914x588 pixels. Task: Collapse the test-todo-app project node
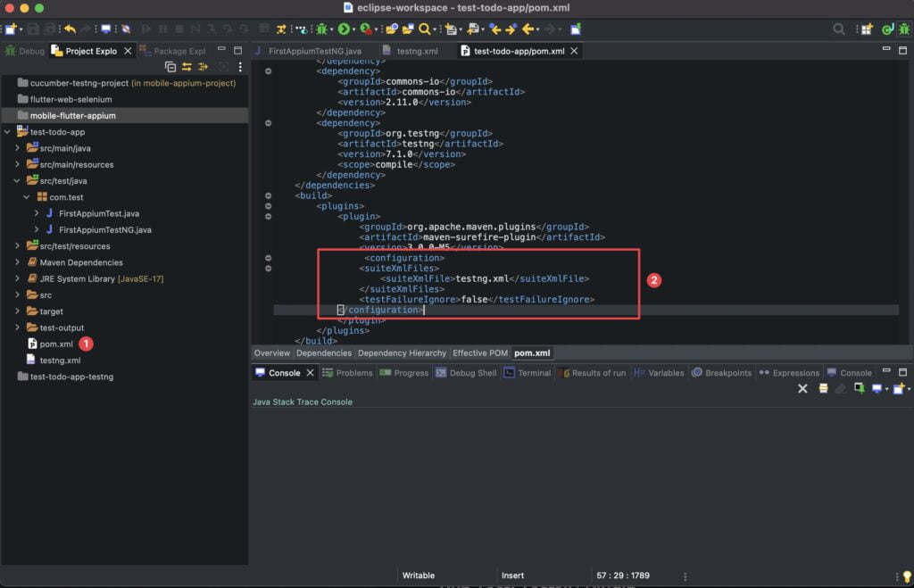[7, 132]
